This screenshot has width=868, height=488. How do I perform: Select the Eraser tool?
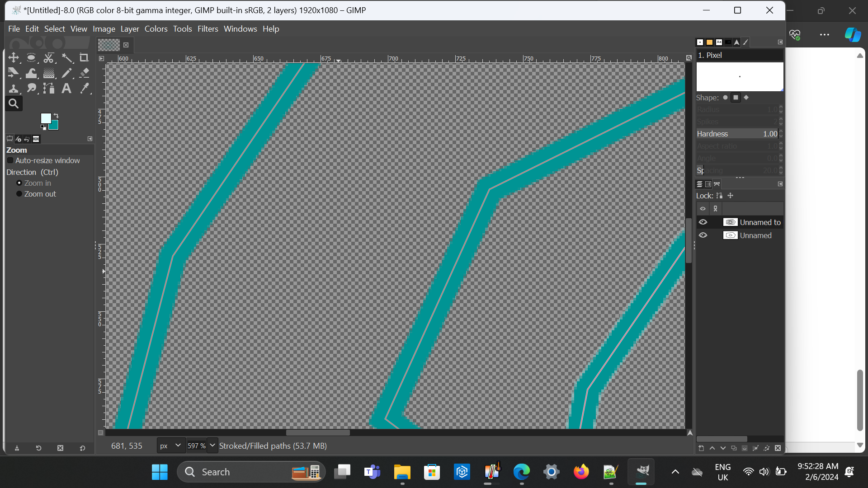click(x=84, y=73)
